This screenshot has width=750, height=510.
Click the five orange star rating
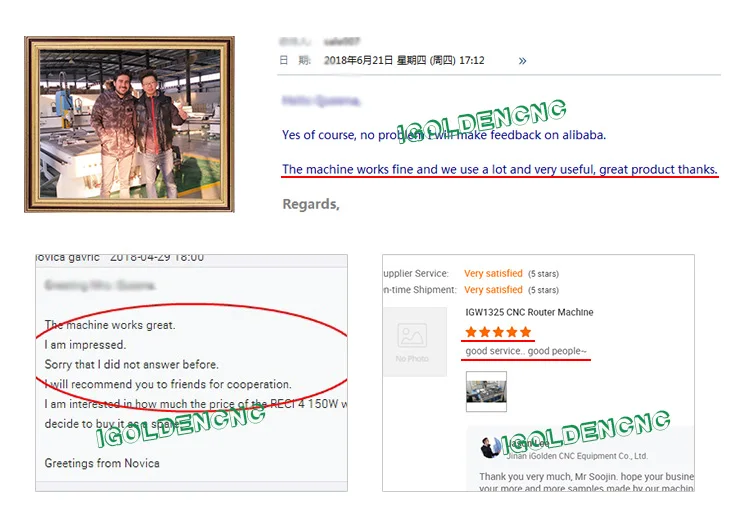click(498, 332)
